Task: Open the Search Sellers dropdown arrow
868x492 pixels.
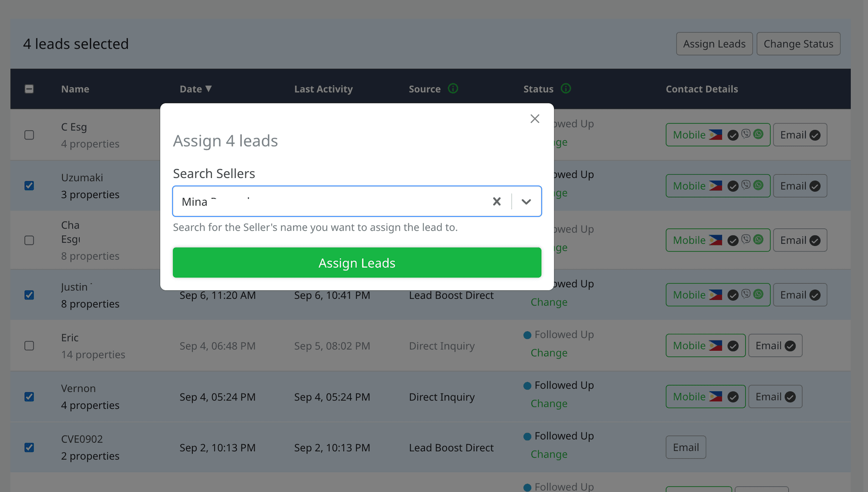Action: click(526, 201)
